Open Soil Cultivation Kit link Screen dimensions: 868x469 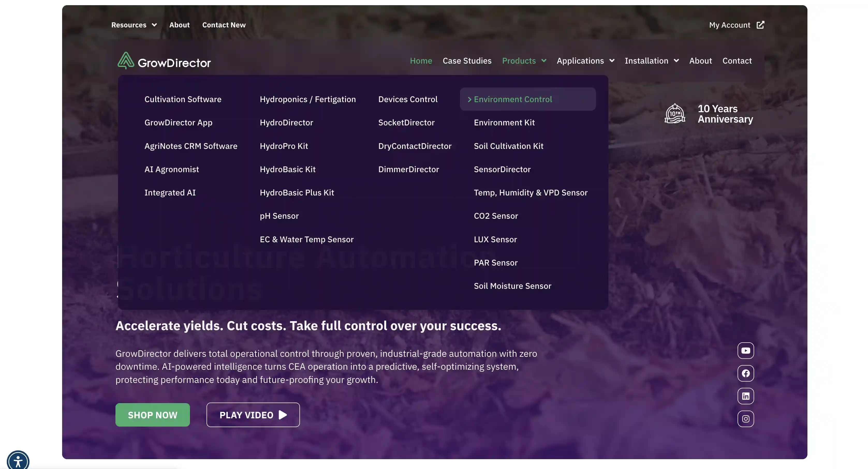tap(509, 146)
